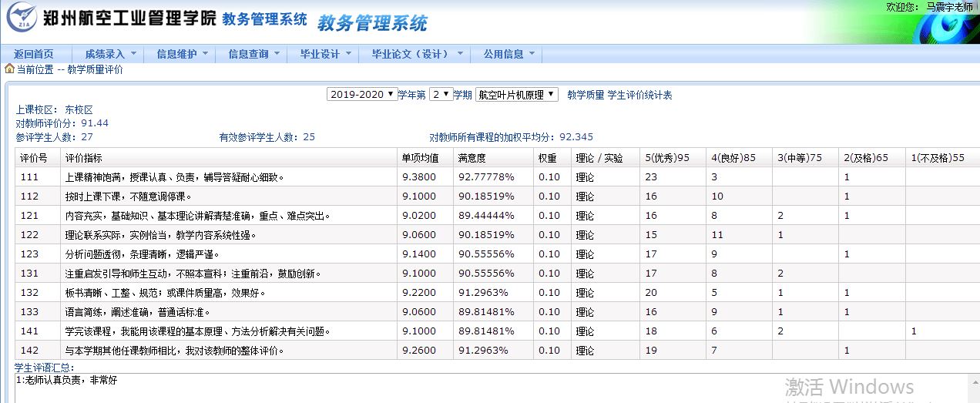Click the 9.3800 average value

(419, 176)
